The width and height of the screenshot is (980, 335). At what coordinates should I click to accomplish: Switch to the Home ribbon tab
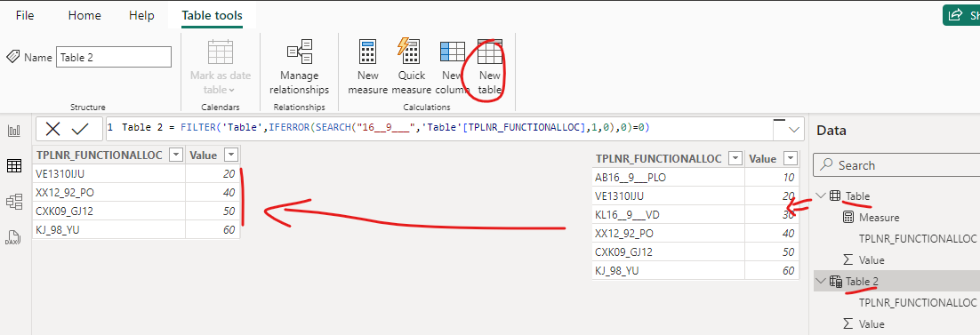(84, 15)
